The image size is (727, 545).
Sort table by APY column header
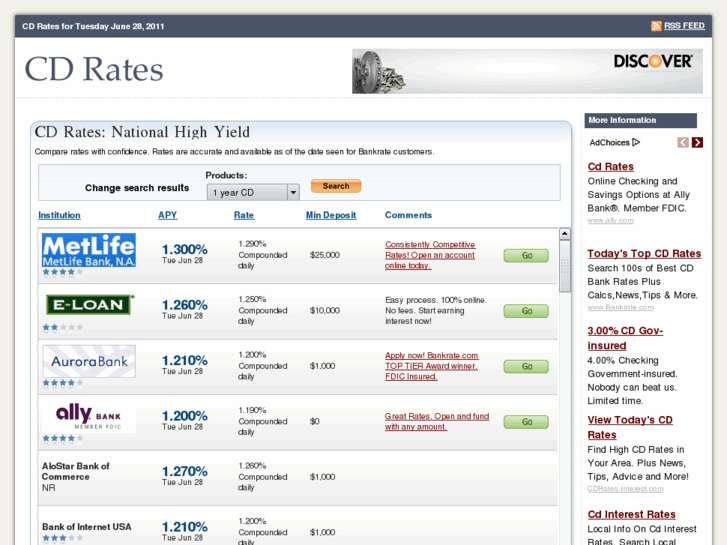167,215
